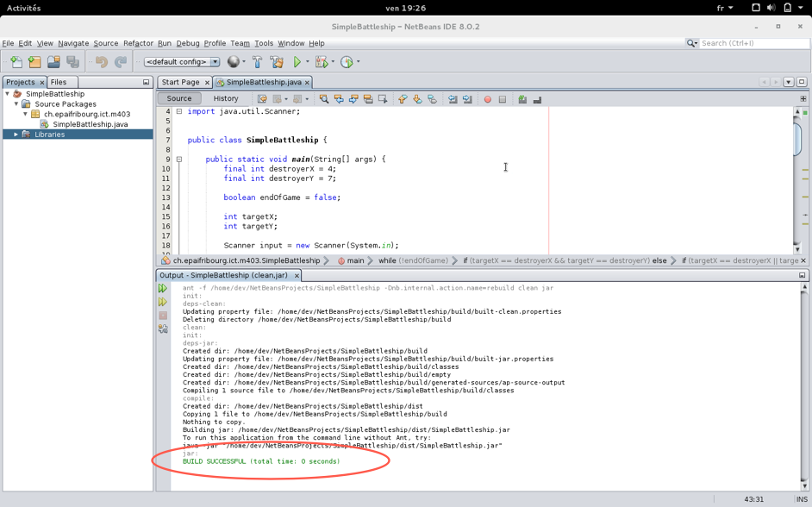The image size is (812, 507).
Task: Stop macro recording with square icon
Action: coord(503,99)
